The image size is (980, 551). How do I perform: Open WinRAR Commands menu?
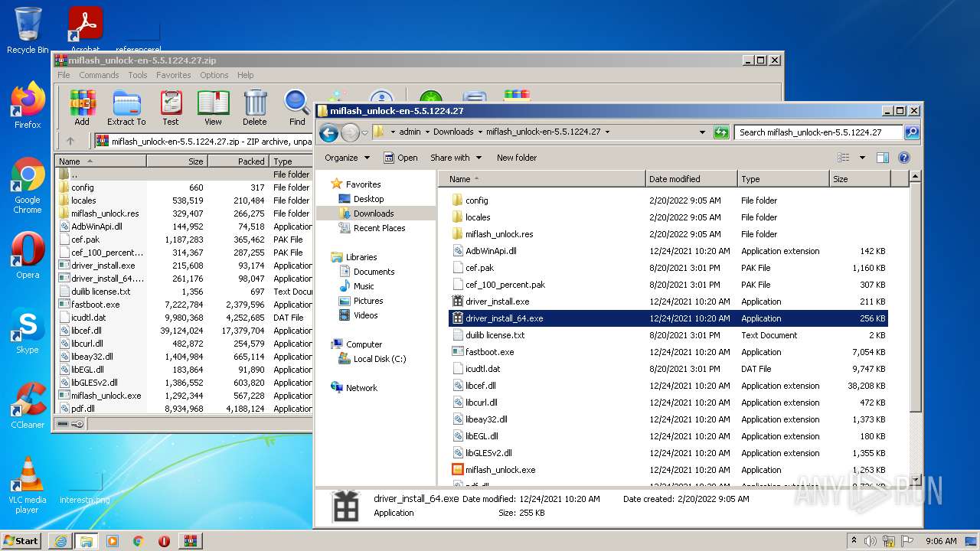tap(99, 75)
